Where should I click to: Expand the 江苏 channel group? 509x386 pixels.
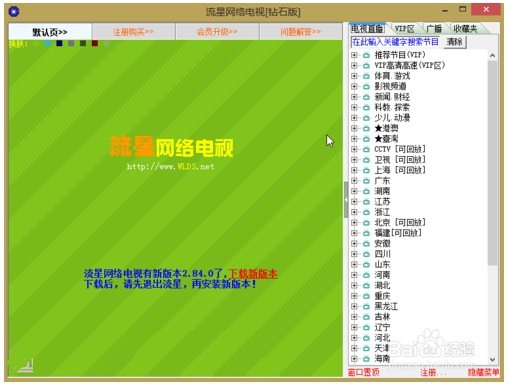coord(354,202)
